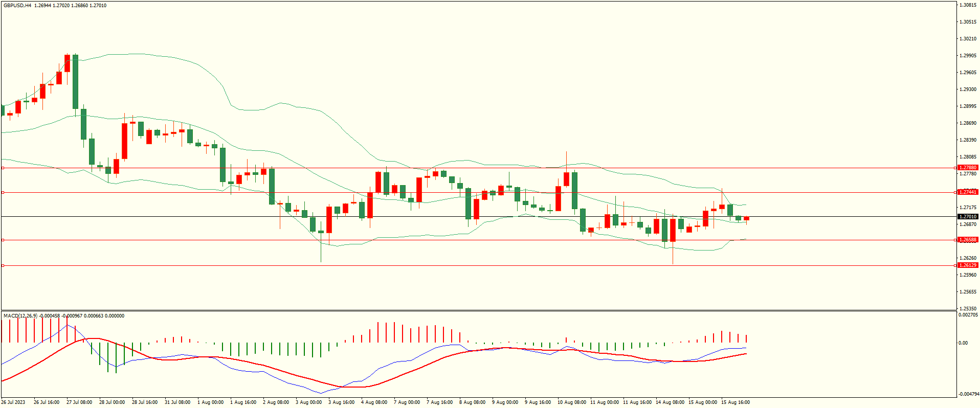Click the GBPUSD,H4 chart title text
Screen dimensions: 980x408
click(17, 6)
